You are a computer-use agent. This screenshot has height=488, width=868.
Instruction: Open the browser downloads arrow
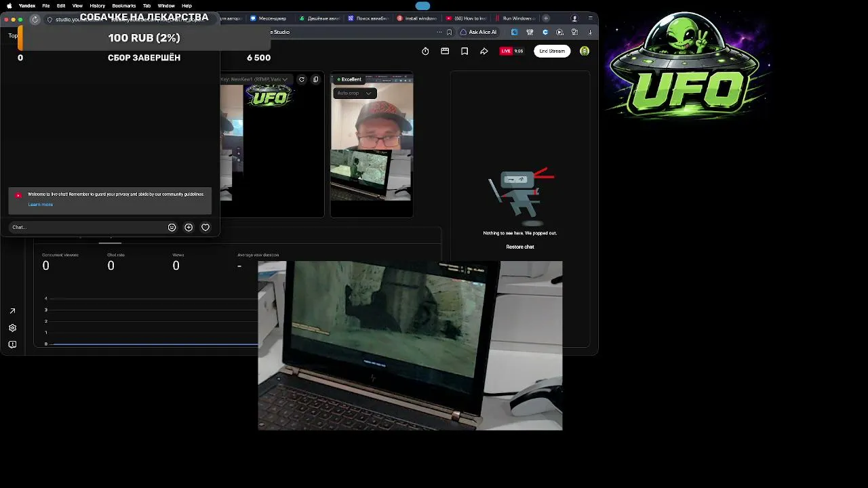[590, 32]
